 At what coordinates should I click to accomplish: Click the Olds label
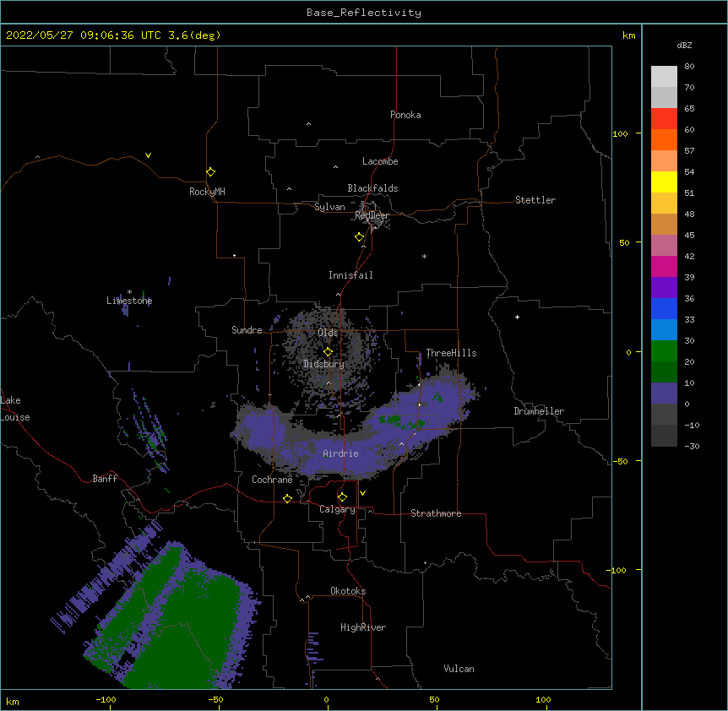point(328,333)
